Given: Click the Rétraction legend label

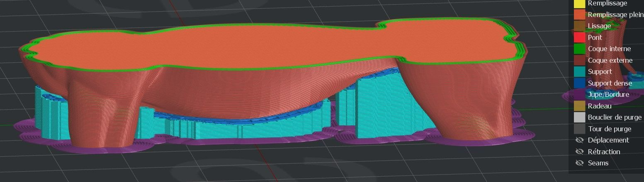Looking at the screenshot, I should [x=604, y=152].
